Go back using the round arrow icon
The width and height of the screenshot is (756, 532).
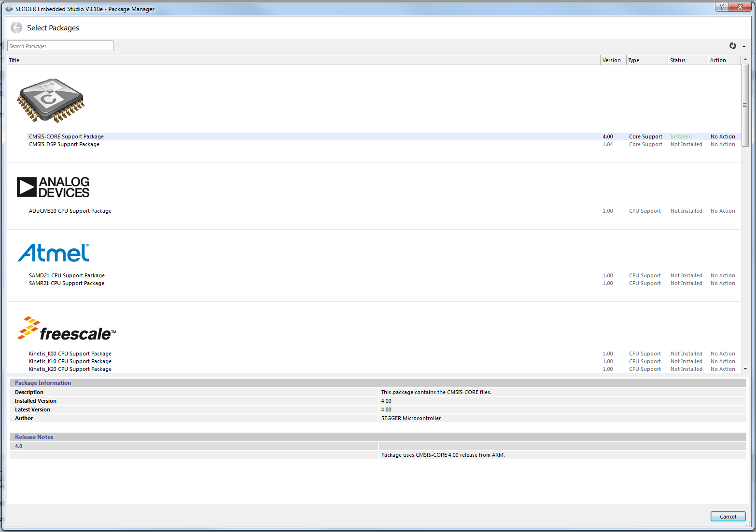[16, 27]
